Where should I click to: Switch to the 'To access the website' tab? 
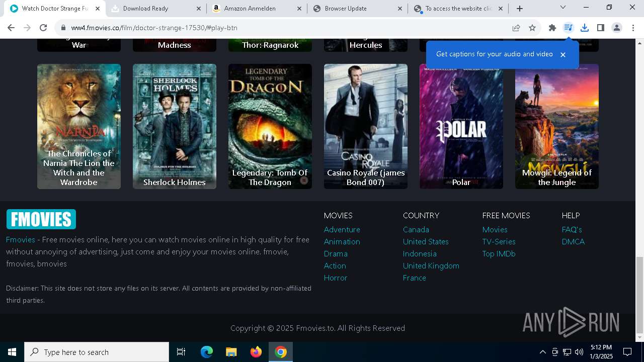(x=458, y=9)
